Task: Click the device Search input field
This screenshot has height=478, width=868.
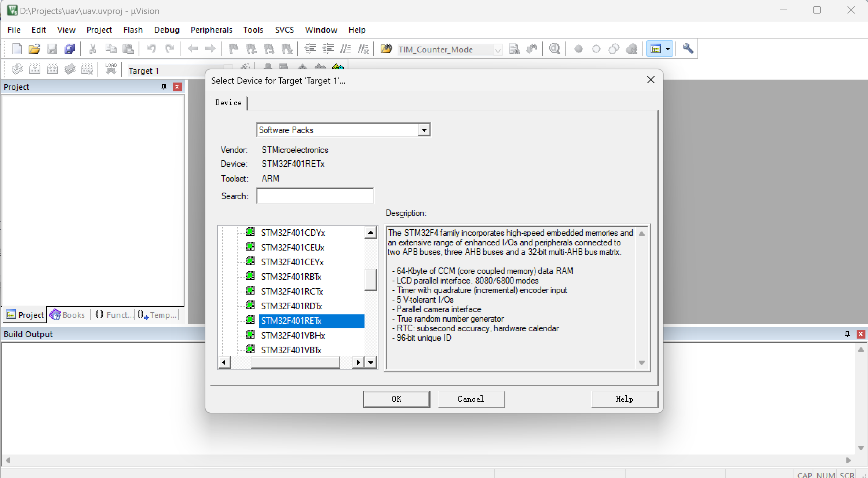Action: point(315,196)
